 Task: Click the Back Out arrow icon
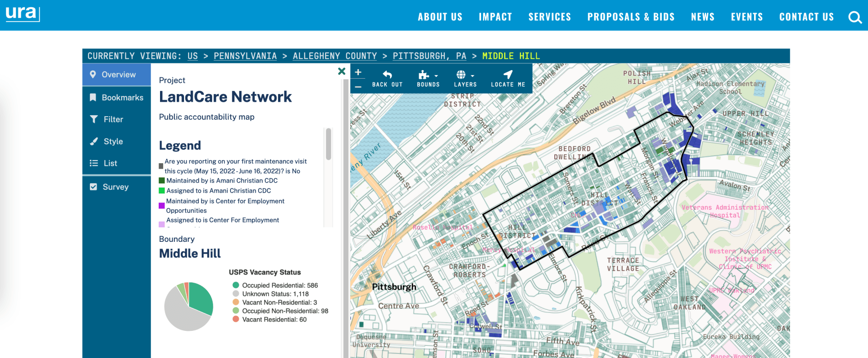(x=387, y=75)
